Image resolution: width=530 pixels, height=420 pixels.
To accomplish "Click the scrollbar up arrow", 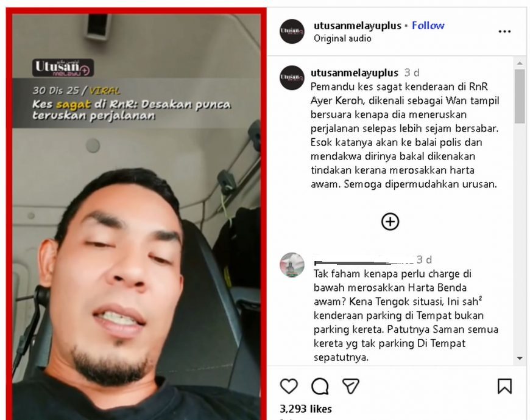I will [520, 63].
